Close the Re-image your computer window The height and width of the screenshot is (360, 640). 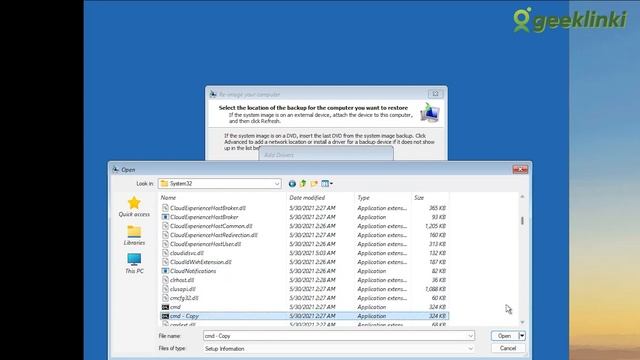(x=435, y=94)
